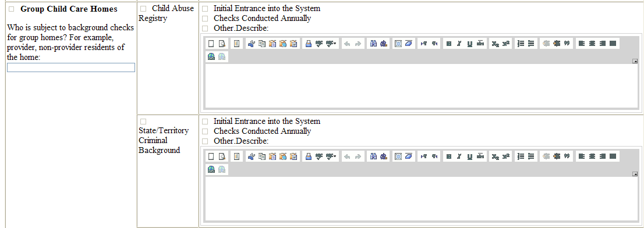Click Paste from Word in Child Abuse Registry editor

pyautogui.click(x=293, y=44)
